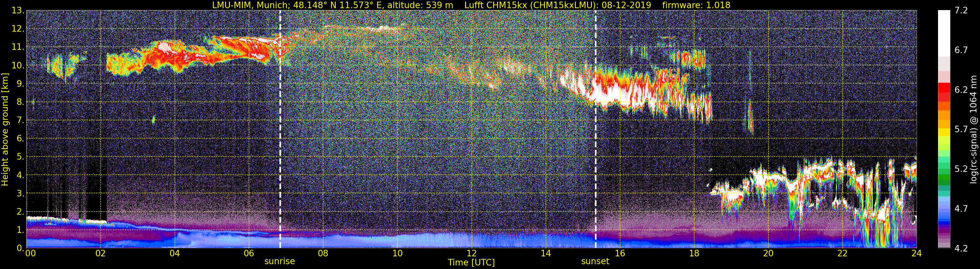Image resolution: width=980 pixels, height=269 pixels.
Task: Click the "Height above ground [km]" axis label
Action: pos(5,129)
